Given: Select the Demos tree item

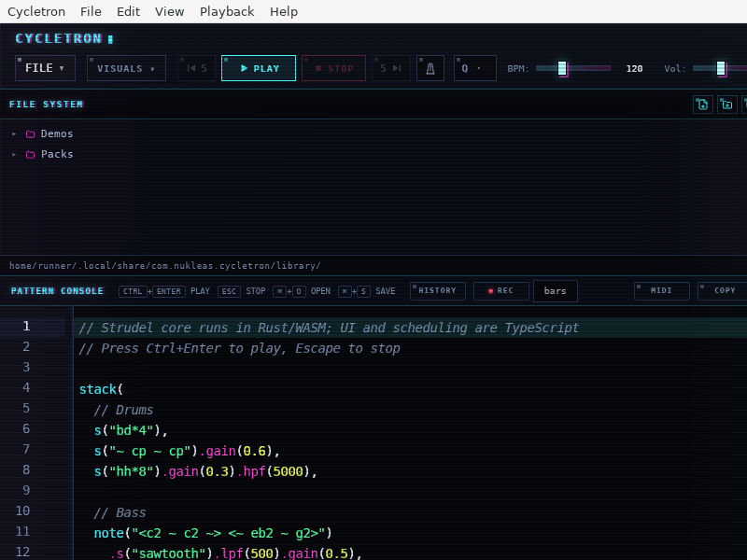Looking at the screenshot, I should [x=57, y=133].
